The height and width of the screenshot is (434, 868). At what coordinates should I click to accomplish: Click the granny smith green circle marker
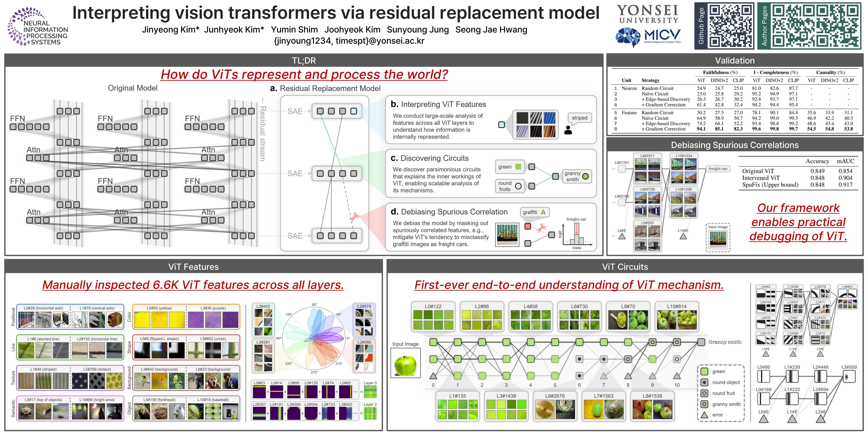point(586,176)
